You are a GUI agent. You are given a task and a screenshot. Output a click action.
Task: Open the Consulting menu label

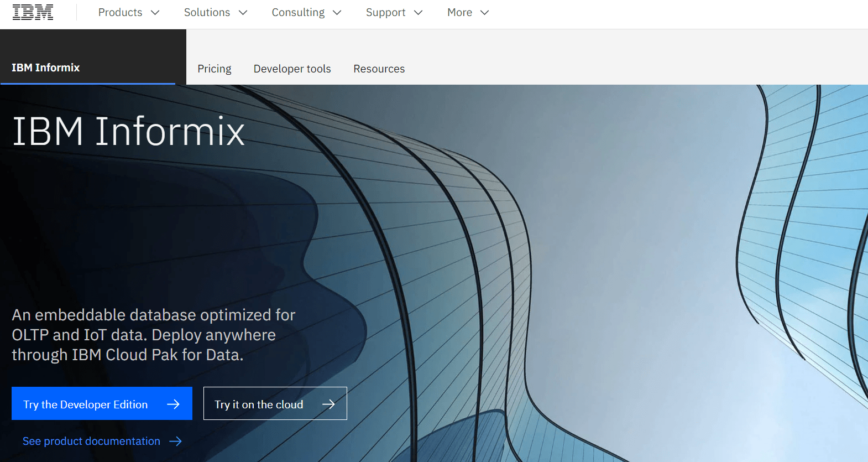coord(298,12)
